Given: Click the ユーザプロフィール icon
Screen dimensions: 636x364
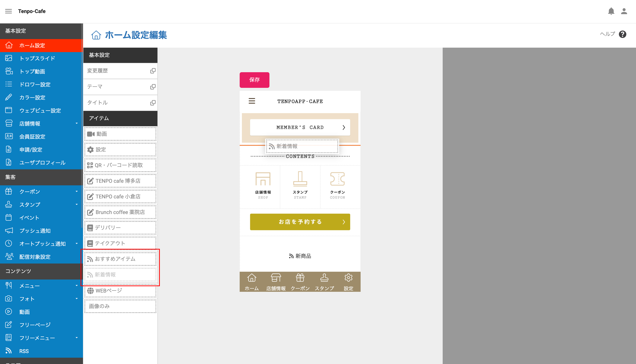Looking at the screenshot, I should tap(9, 162).
